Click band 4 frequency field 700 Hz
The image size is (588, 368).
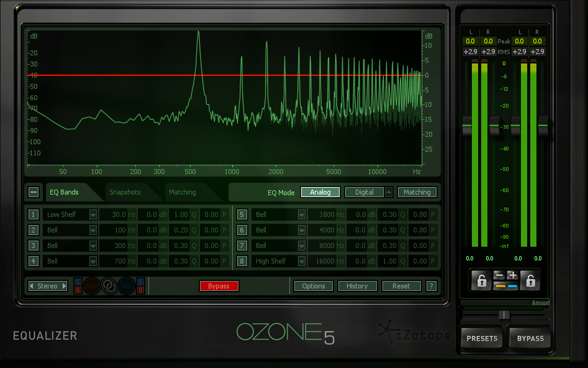point(118,261)
